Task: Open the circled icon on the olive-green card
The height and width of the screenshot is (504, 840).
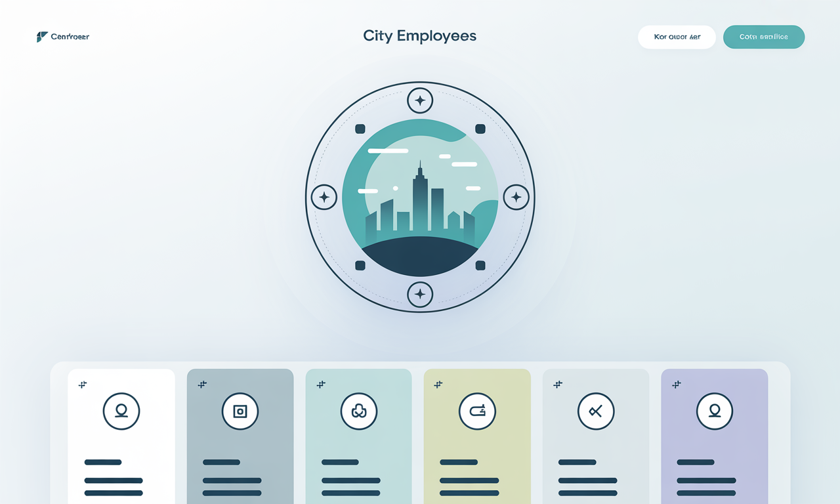Action: (x=477, y=411)
